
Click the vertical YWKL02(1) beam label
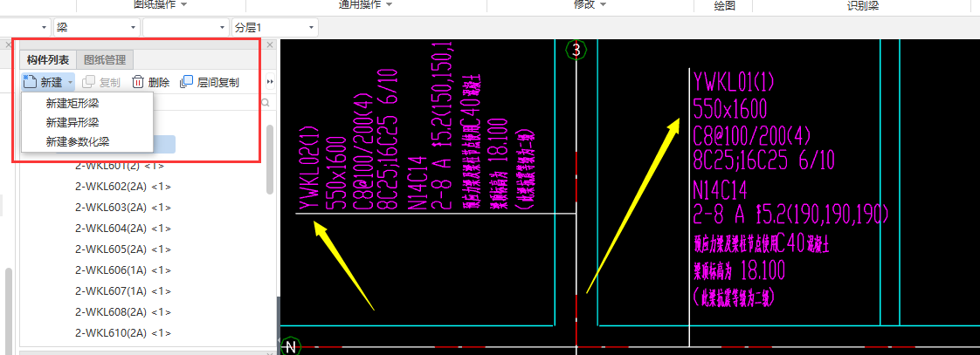tap(309, 168)
